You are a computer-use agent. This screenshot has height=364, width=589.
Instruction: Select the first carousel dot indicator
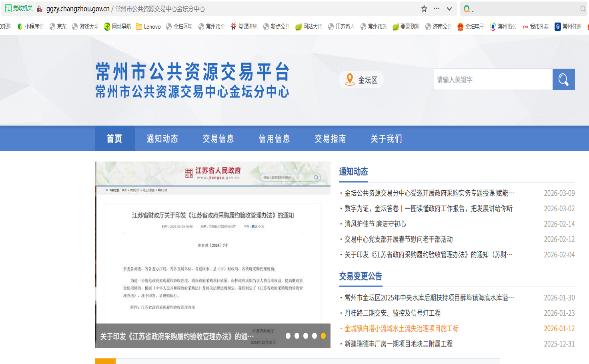288,336
